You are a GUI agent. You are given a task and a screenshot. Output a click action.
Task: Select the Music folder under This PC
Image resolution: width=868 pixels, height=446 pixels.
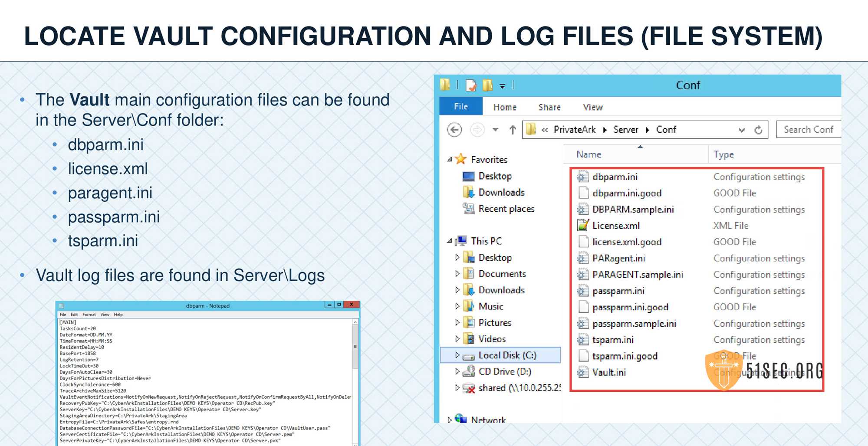point(491,306)
